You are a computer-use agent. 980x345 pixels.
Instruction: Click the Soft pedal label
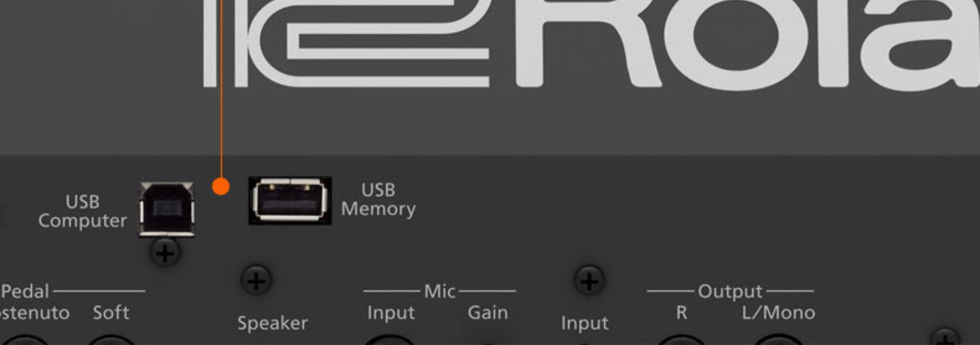pyautogui.click(x=110, y=312)
